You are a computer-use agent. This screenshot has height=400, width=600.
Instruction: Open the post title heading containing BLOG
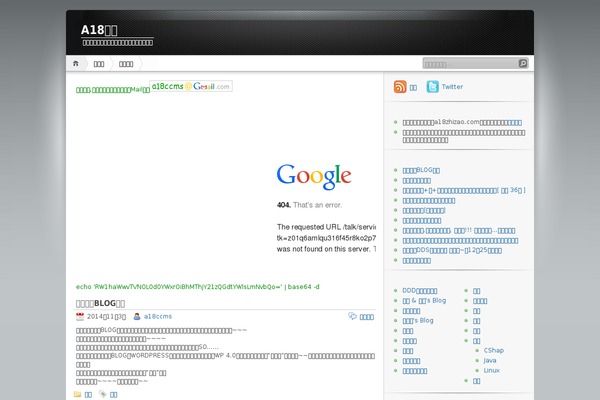pos(100,303)
